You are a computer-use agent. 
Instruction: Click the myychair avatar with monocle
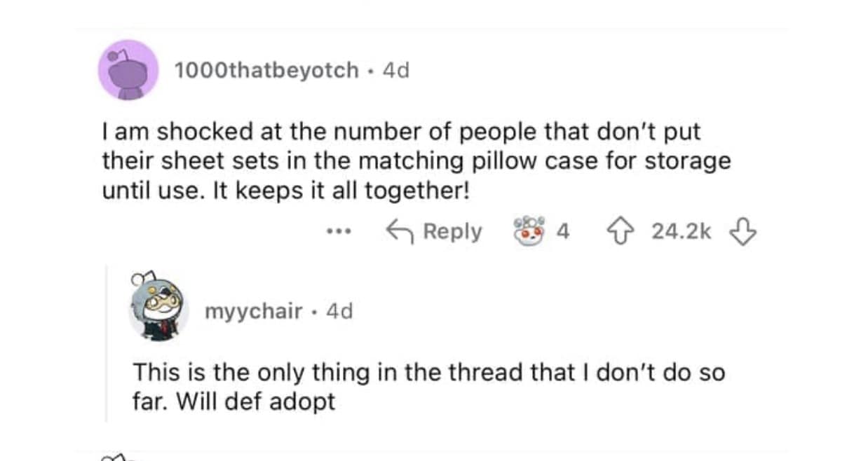[159, 311]
